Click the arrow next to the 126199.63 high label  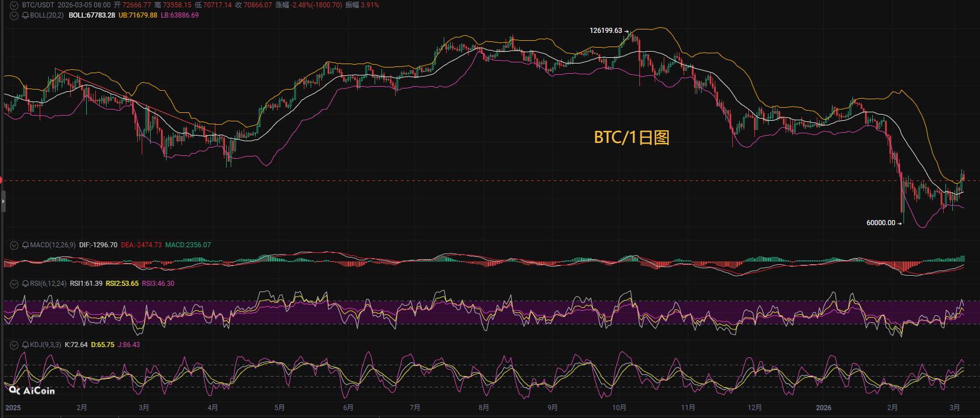[x=626, y=31]
